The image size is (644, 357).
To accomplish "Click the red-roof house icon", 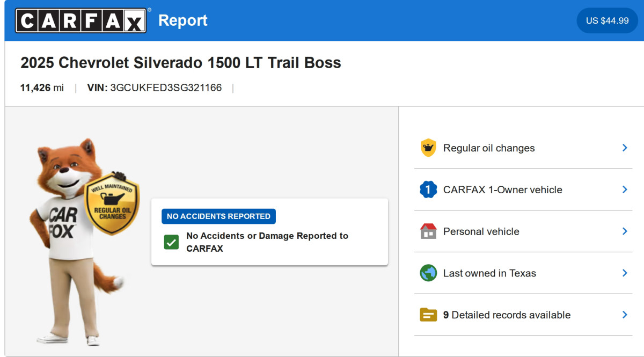I will point(428,231).
